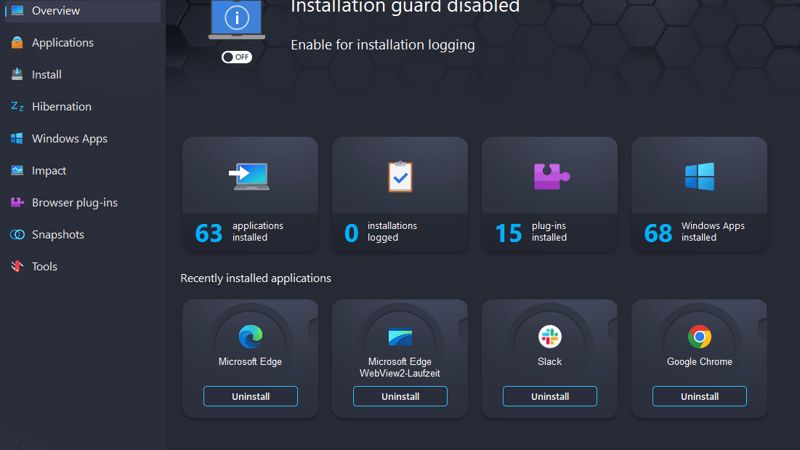Click the 0 installations logged count
The image size is (800, 450).
(351, 233)
